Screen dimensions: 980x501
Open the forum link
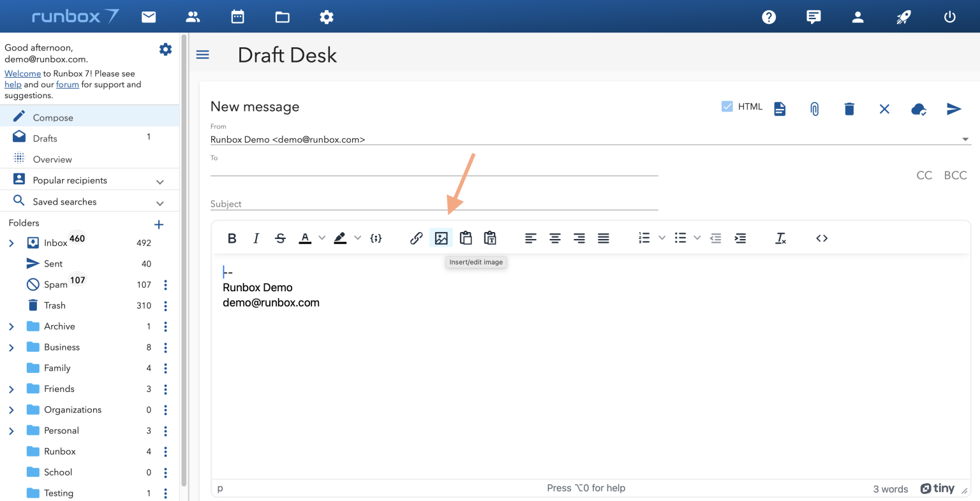[67, 85]
